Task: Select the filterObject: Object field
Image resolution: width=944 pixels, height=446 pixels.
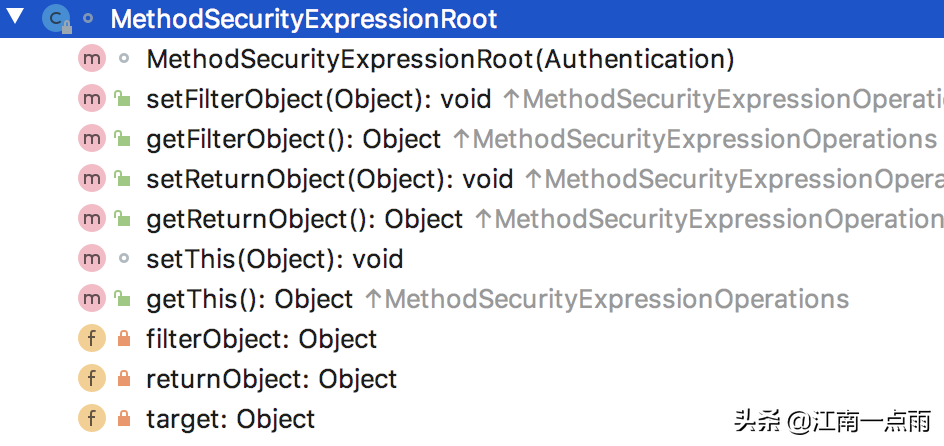Action: [x=261, y=339]
